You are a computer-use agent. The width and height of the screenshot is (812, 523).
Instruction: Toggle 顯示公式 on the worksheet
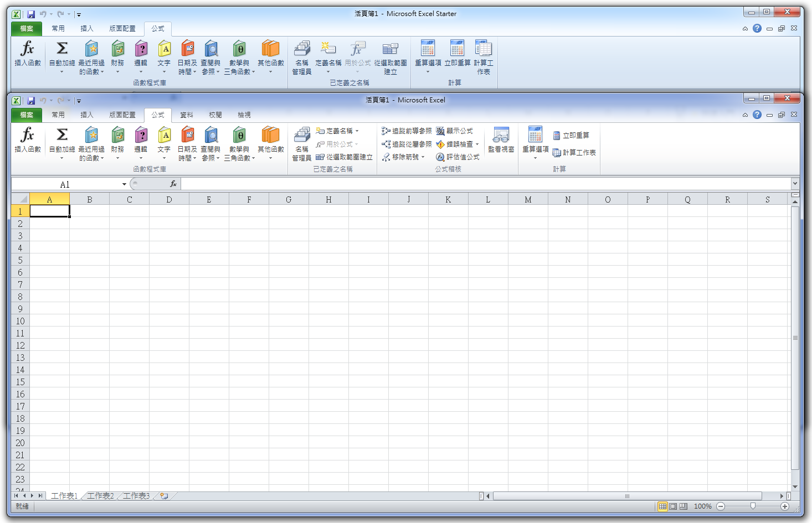[x=454, y=131]
